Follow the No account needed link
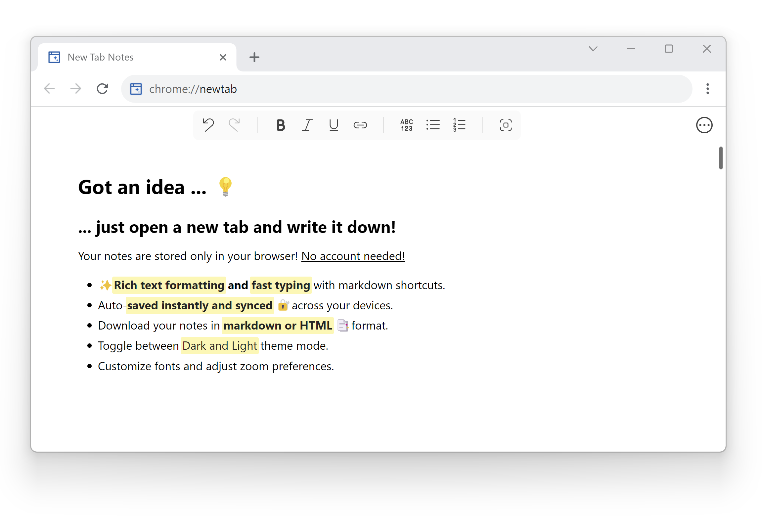 pyautogui.click(x=352, y=256)
